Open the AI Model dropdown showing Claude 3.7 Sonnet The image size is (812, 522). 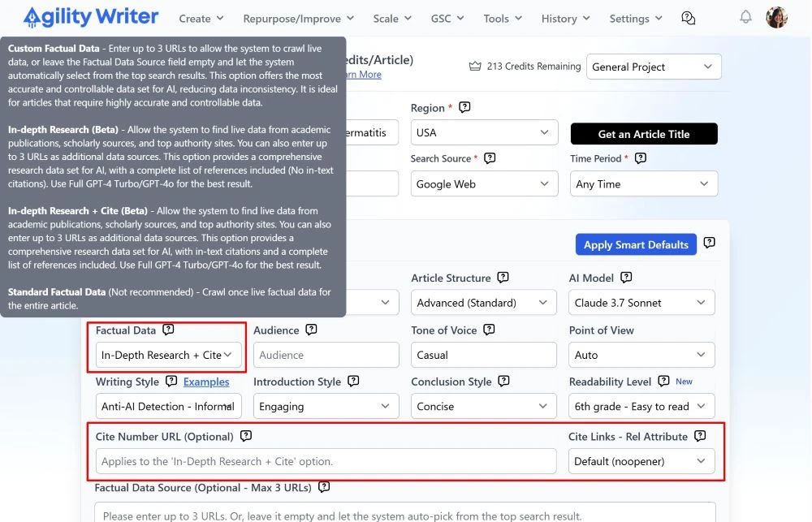point(641,303)
